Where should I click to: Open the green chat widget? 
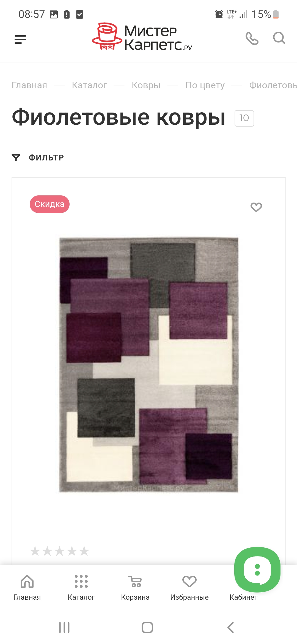257,570
